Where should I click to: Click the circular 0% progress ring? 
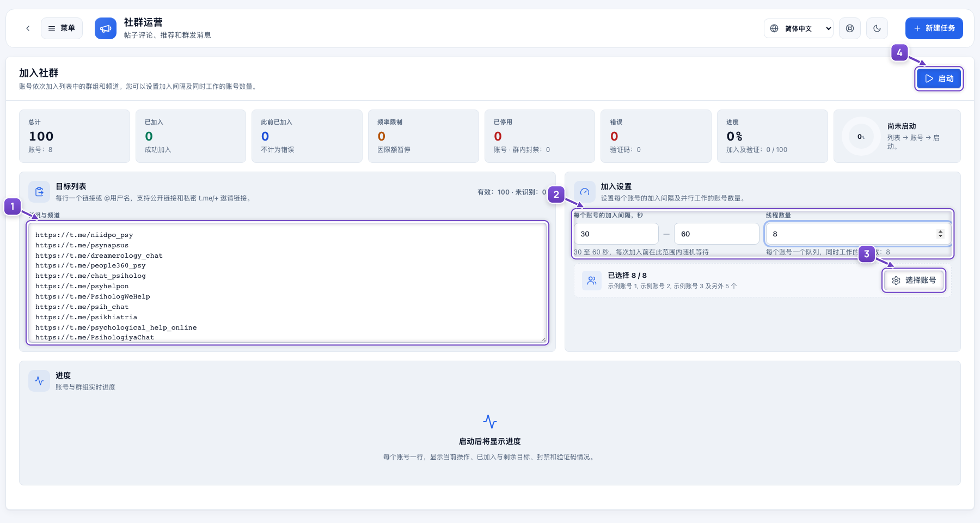[861, 136]
